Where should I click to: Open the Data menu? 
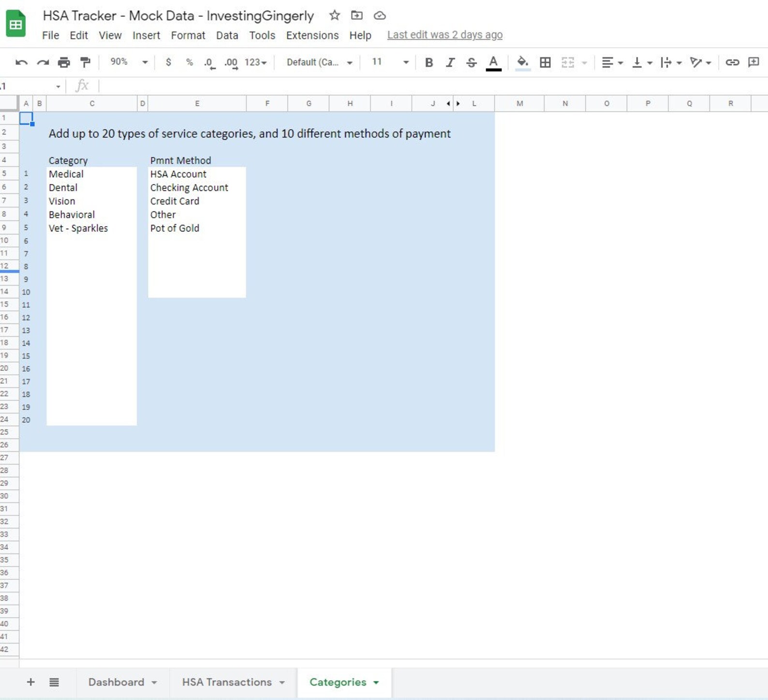(x=227, y=35)
